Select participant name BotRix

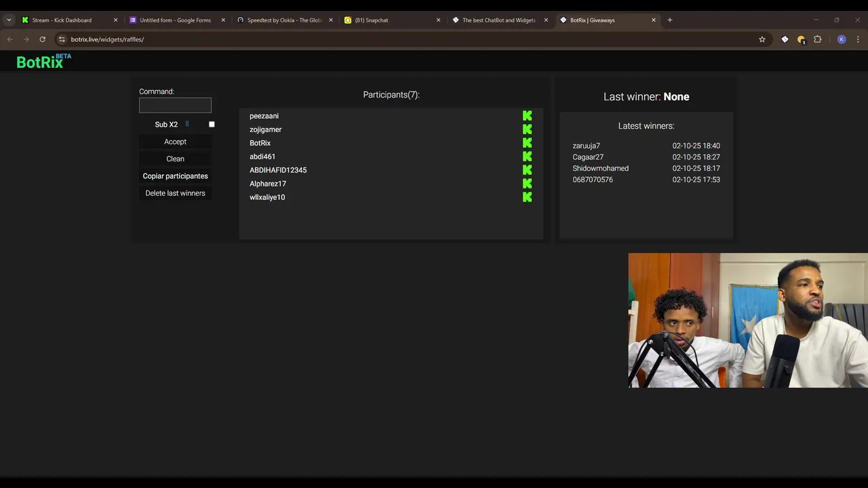tap(260, 143)
